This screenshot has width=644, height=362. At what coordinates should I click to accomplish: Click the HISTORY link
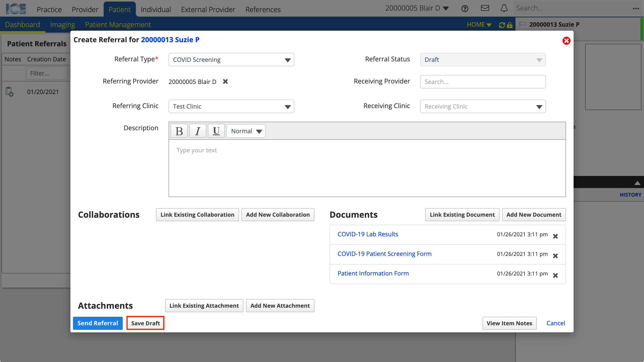[x=630, y=195]
